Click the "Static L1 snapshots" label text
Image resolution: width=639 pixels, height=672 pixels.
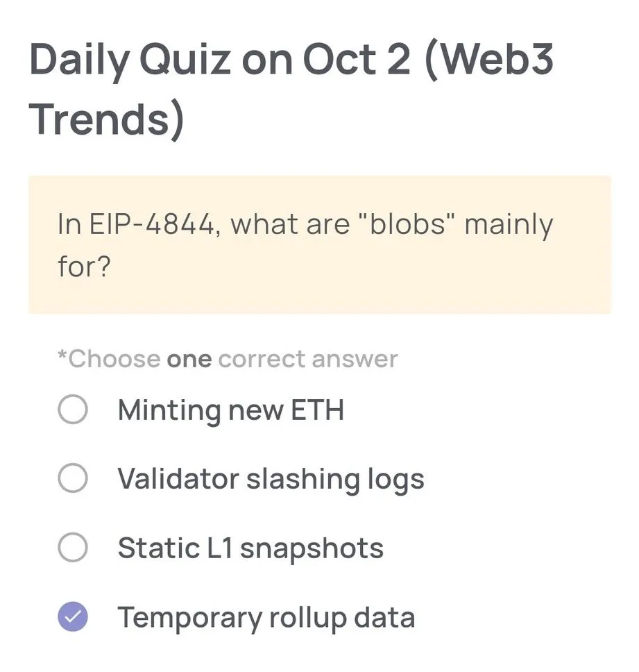[250, 548]
